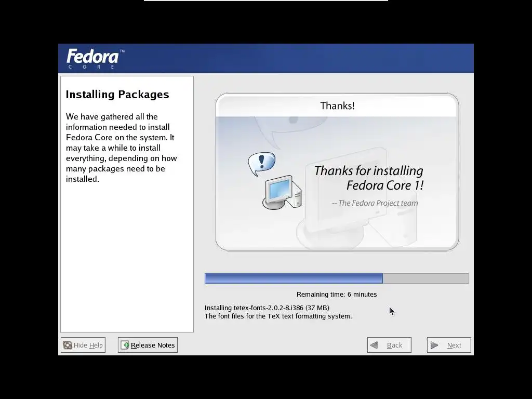
Task: Open the Release Notes
Action: [x=148, y=345]
